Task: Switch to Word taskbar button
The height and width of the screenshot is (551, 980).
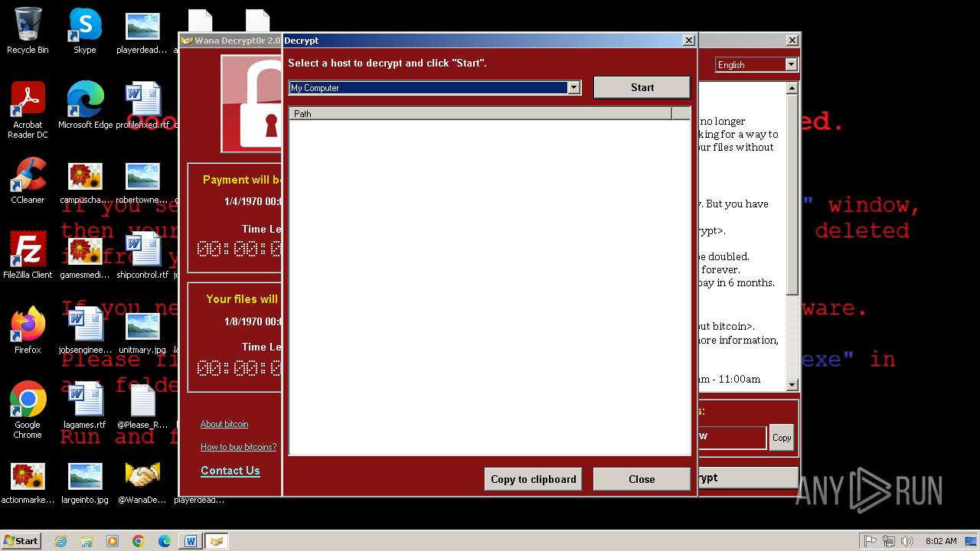Action: click(x=191, y=541)
